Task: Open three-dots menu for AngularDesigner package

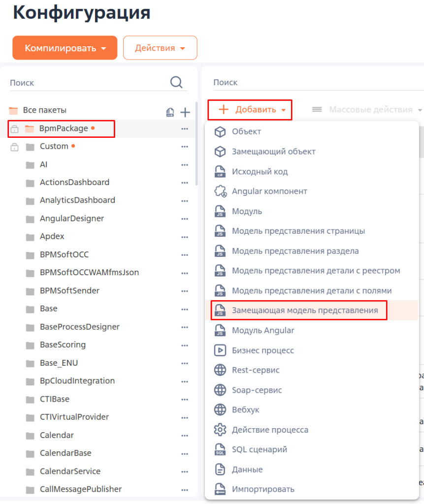Action: click(x=185, y=219)
